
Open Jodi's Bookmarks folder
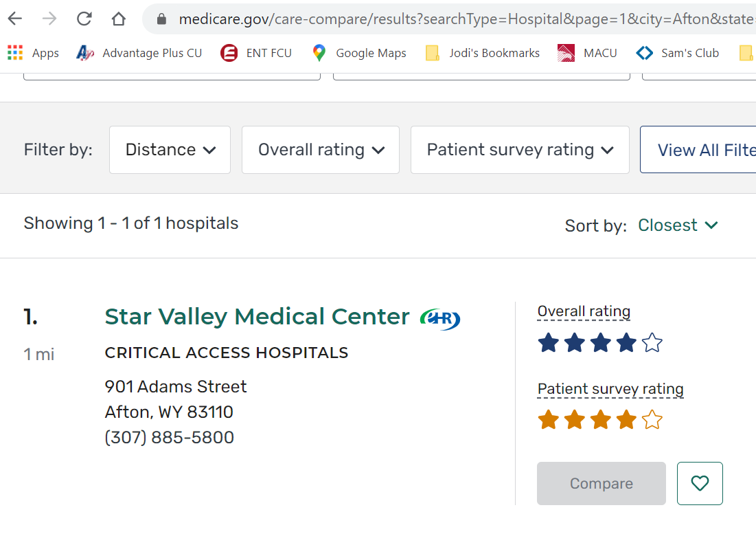tap(483, 53)
